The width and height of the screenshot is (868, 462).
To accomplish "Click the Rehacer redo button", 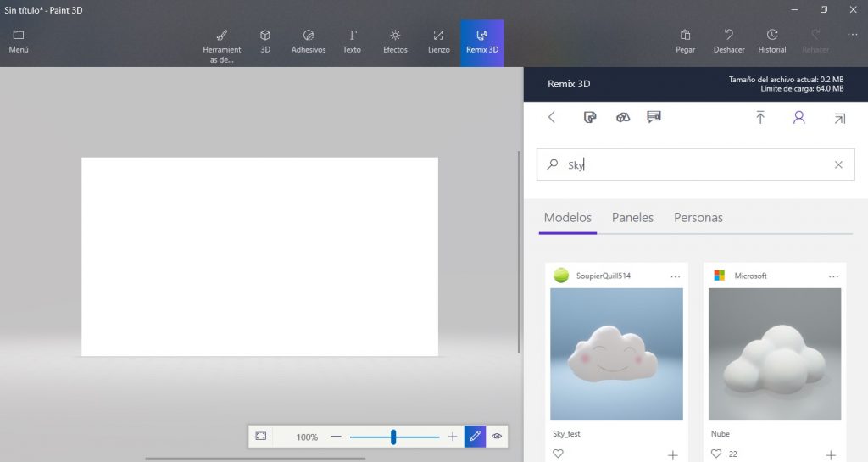I will (x=815, y=42).
